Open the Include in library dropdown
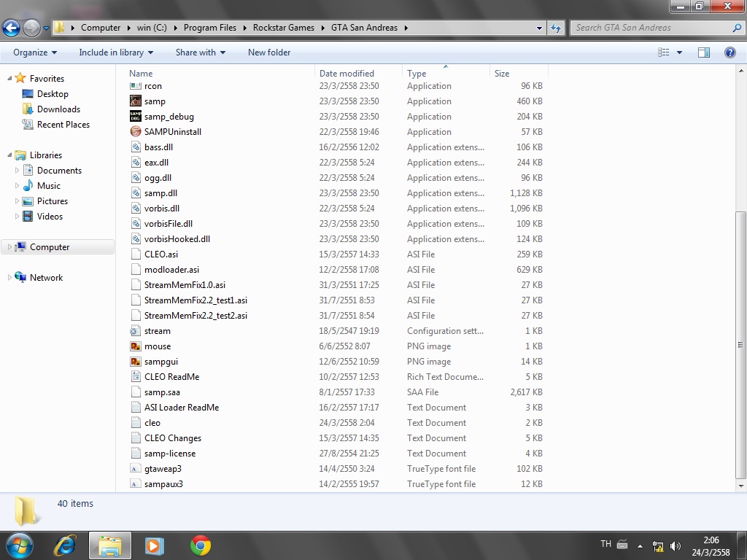Screen dimensions: 747x560 click(x=116, y=52)
